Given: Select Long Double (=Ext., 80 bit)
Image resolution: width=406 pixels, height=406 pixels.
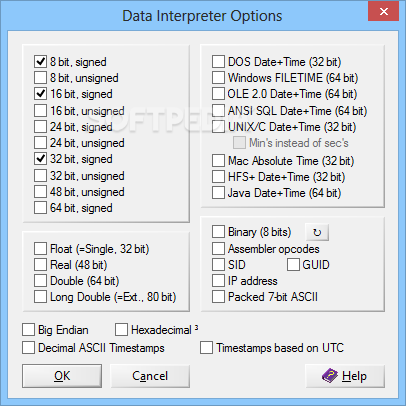Looking at the screenshot, I should [x=40, y=297].
